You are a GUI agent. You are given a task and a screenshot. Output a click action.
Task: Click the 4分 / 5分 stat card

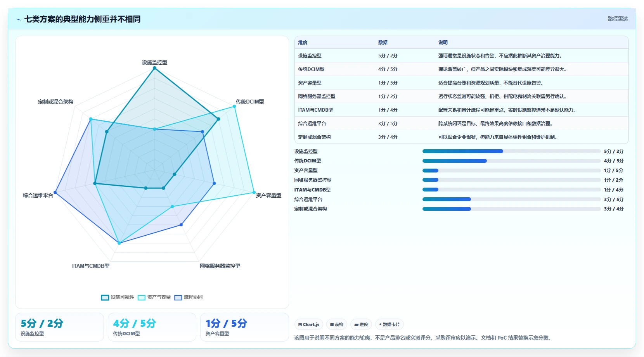(x=152, y=327)
